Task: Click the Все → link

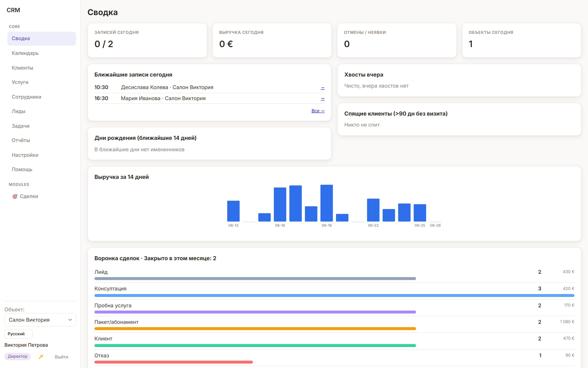Action: pos(318,111)
